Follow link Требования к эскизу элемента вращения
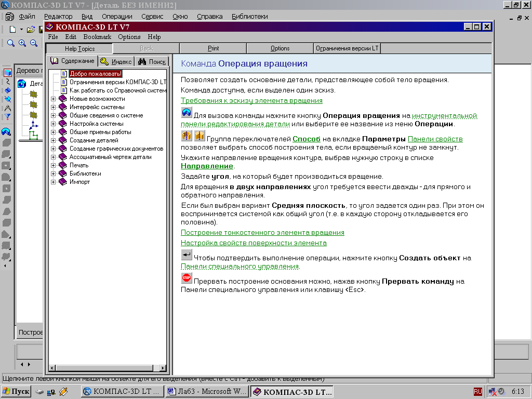 [251, 100]
